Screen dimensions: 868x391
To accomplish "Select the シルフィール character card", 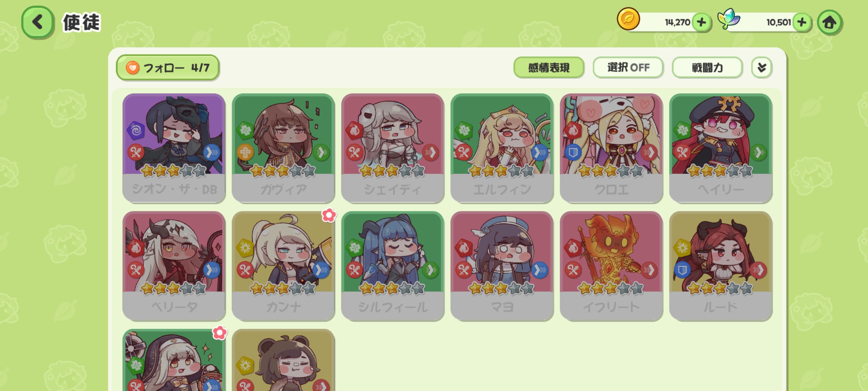I will tap(393, 266).
